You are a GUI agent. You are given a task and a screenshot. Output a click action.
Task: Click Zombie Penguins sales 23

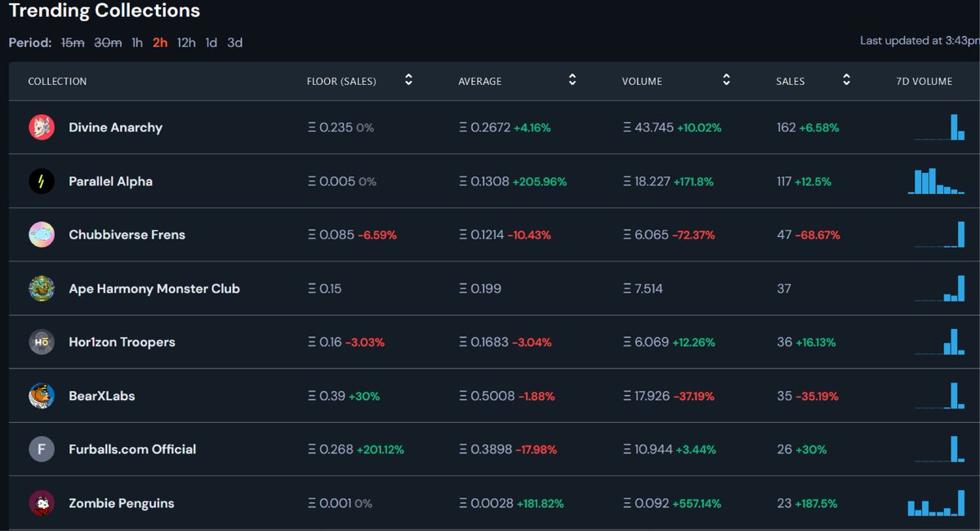[x=784, y=503]
